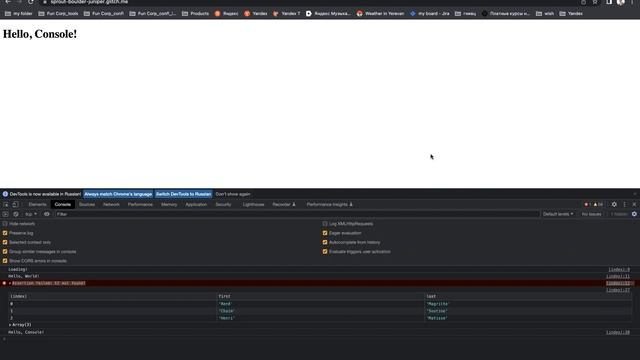Open the Products bookmark folder
Image resolution: width=640 pixels, height=360 pixels.
[196, 13]
